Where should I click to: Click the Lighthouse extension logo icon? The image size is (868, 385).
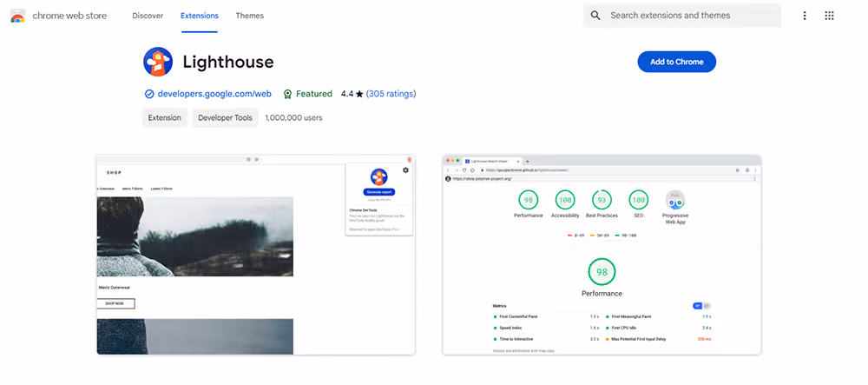point(158,62)
